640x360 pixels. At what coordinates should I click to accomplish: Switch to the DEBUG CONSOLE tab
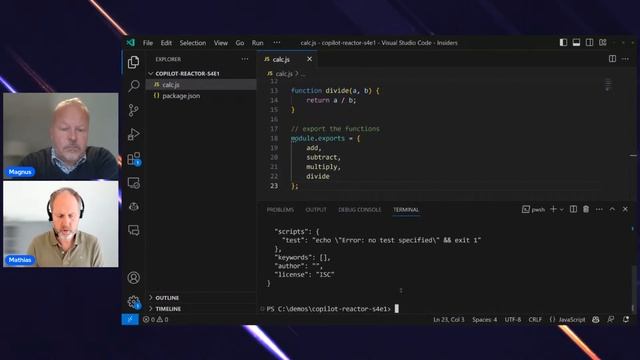360,210
